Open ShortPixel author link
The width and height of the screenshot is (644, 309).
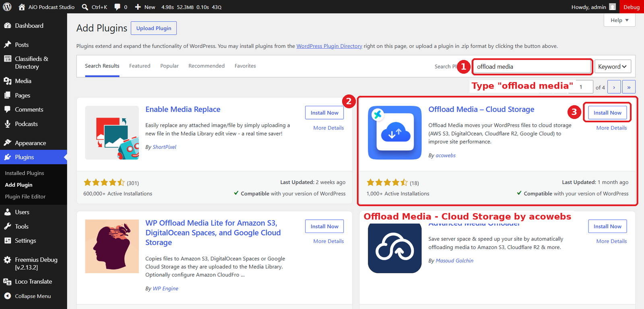[x=165, y=147]
